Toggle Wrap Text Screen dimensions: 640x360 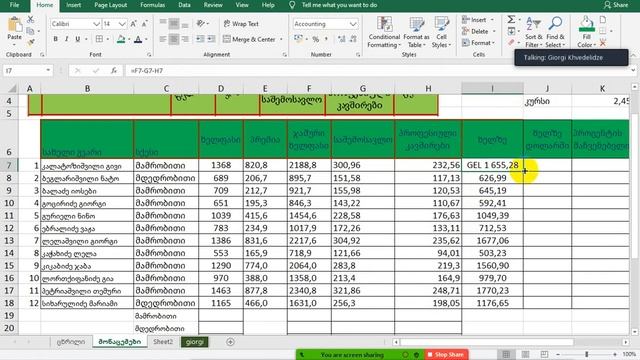point(241,24)
